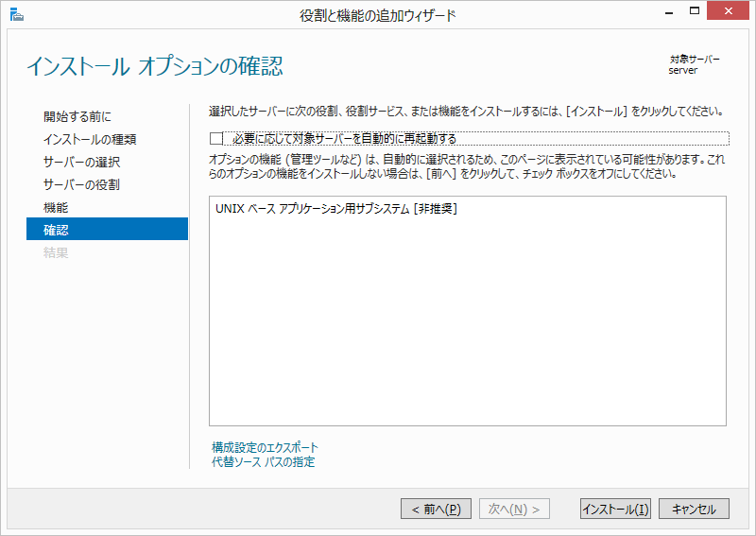Jump to the 機能 step in the sidebar

[56, 208]
